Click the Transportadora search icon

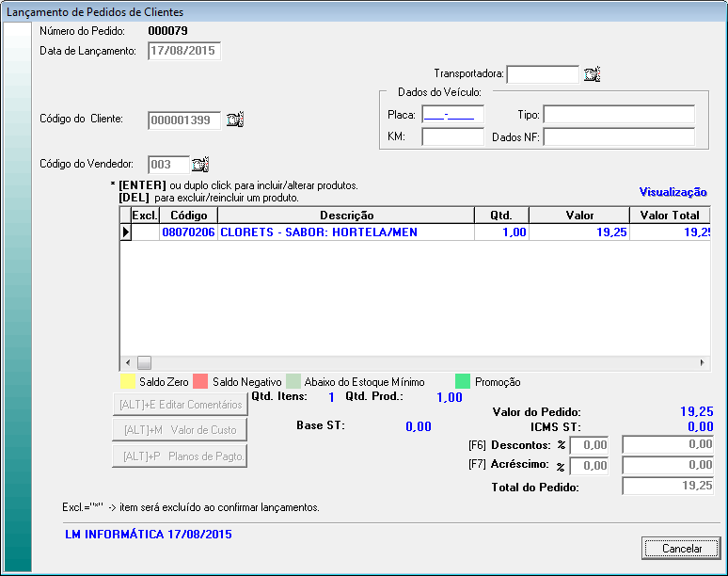pos(592,74)
